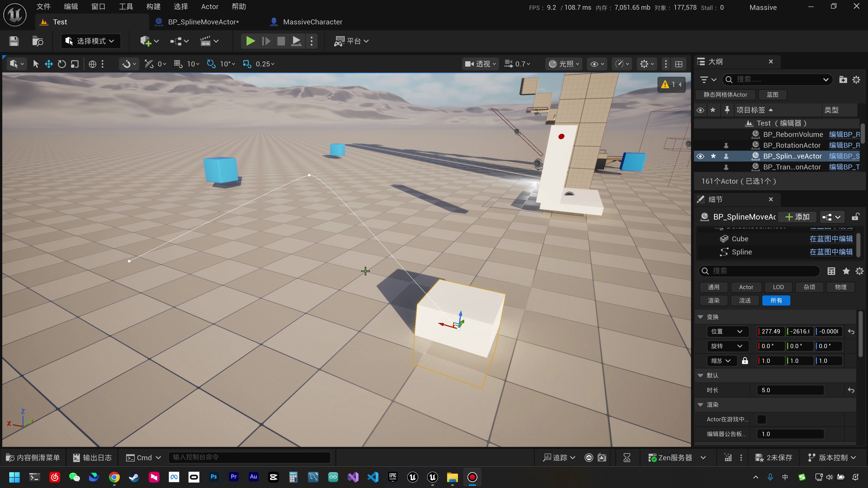868x488 pixels.
Task: Toggle Actor hidden in game checkbox
Action: (x=761, y=419)
